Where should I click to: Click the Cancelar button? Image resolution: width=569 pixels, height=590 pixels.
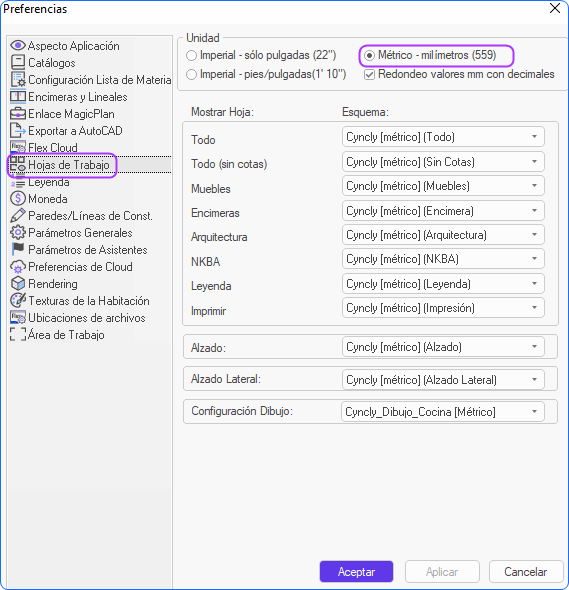(526, 572)
